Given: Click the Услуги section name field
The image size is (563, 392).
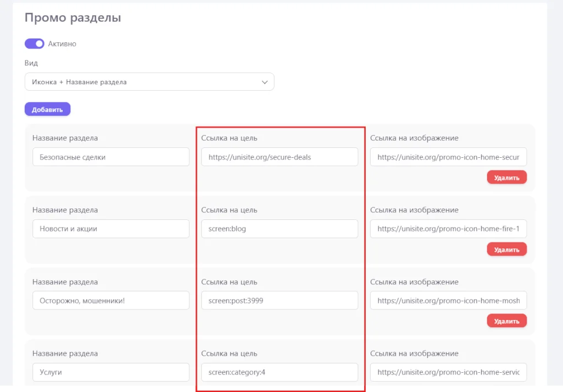Looking at the screenshot, I should click(111, 372).
